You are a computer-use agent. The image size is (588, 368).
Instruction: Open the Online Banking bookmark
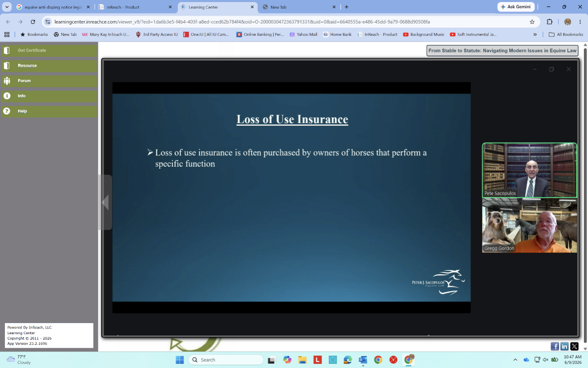[260, 35]
